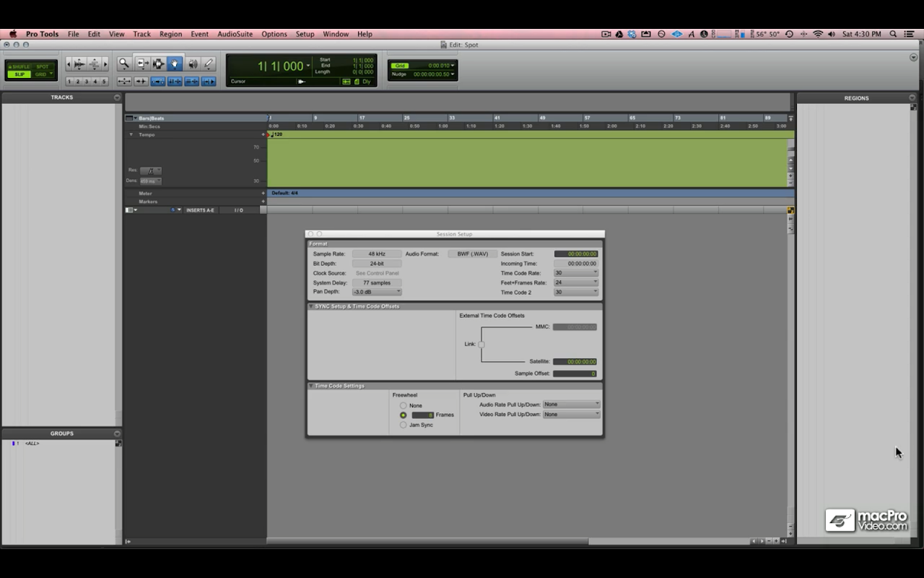Viewport: 924px width, 578px height.
Task: Click the horizontal zoom in arrow
Action: pyautogui.click(x=105, y=64)
